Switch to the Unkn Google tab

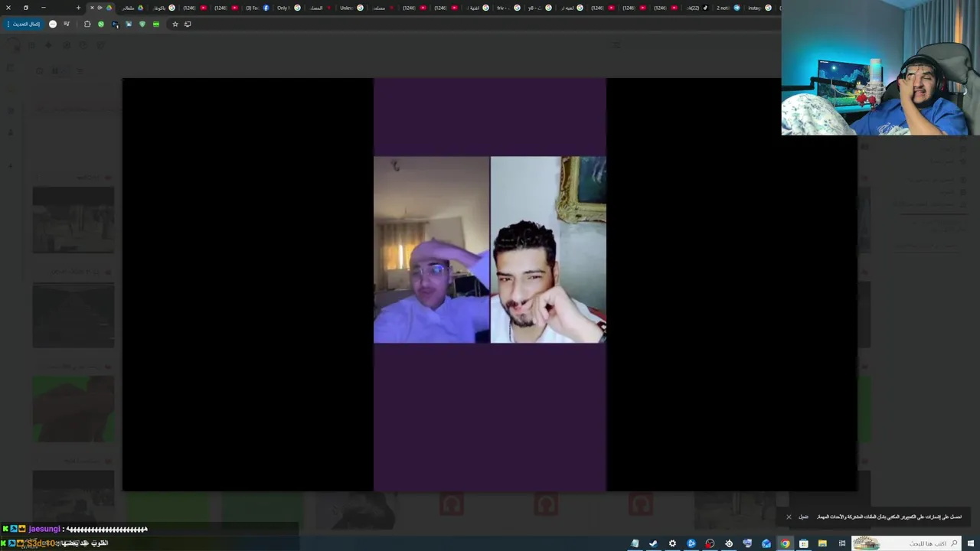pyautogui.click(x=351, y=8)
